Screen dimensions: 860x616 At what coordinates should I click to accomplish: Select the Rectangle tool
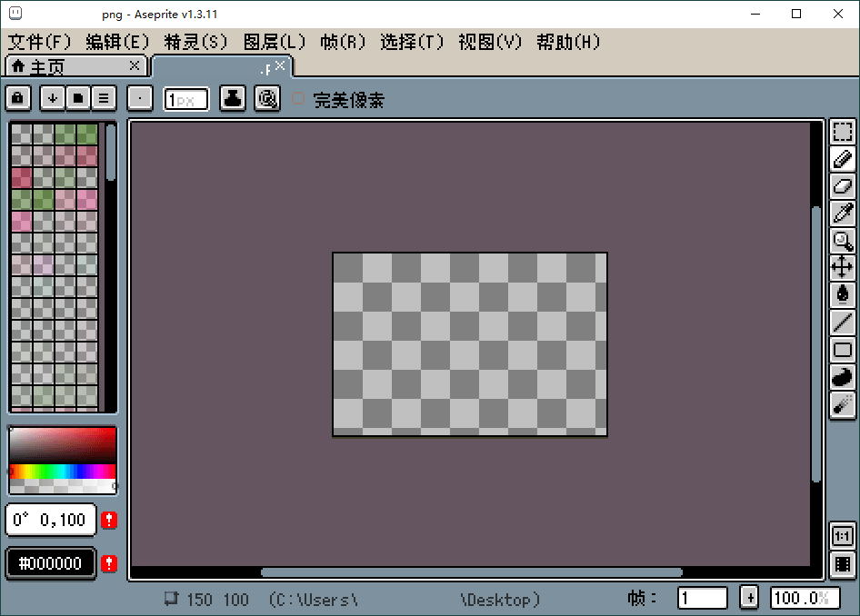click(843, 348)
